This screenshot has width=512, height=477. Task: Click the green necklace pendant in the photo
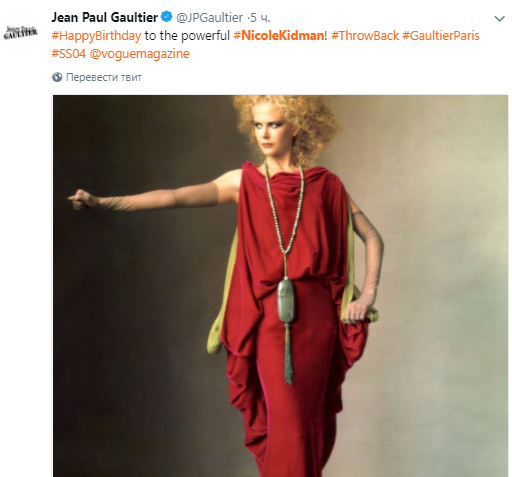pos(286,300)
